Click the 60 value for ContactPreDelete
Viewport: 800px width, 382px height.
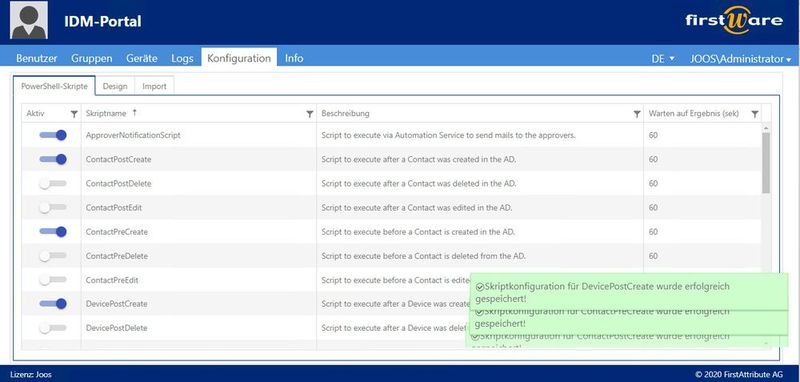pyautogui.click(x=653, y=256)
